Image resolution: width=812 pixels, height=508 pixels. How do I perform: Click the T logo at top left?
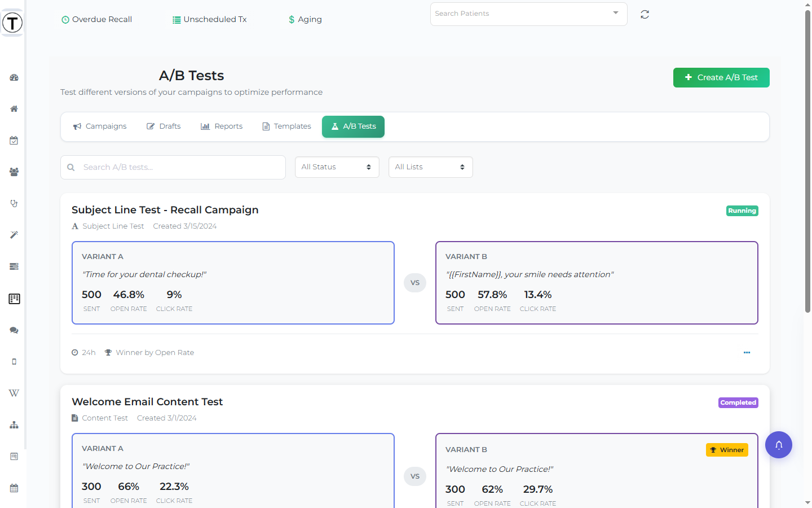12,23
